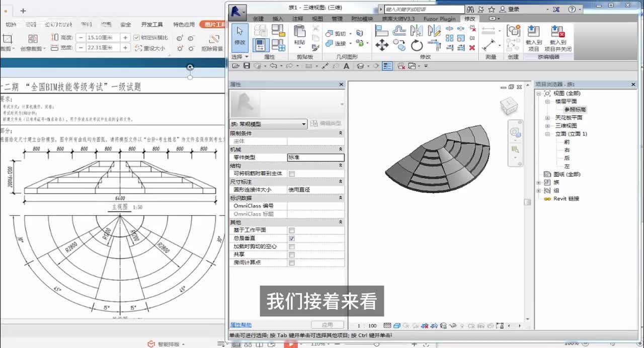The image size is (644, 348).
Task: Toggle 锁定纵横比 checkbox in WPS
Action: (136, 38)
